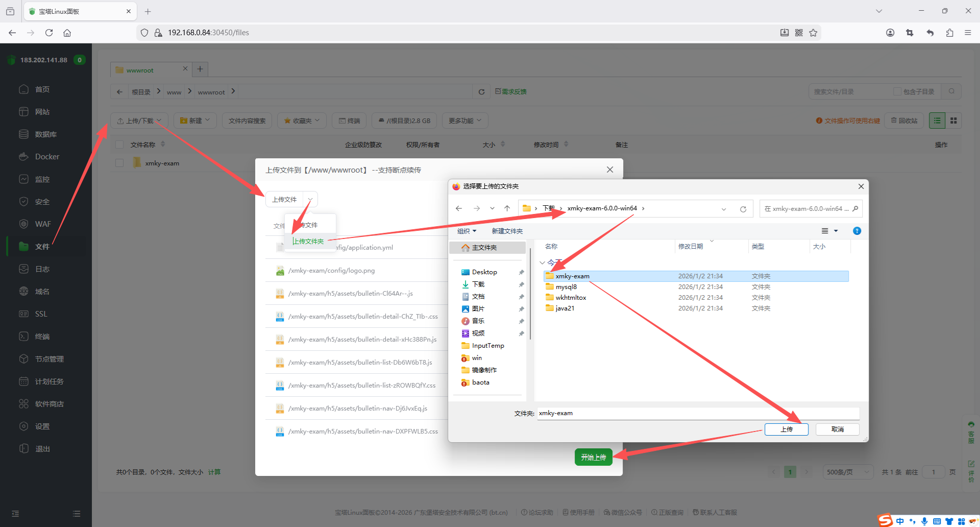Choose 上传文件夹 from the upload menu
Viewport: 980px width, 527px height.
tap(308, 241)
